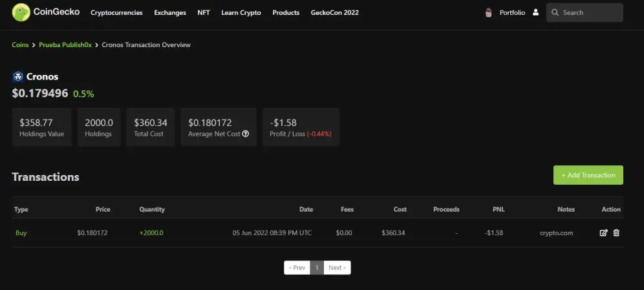The width and height of the screenshot is (644, 290).
Task: Open the Cryptocurrencies menu
Action: pyautogui.click(x=116, y=13)
